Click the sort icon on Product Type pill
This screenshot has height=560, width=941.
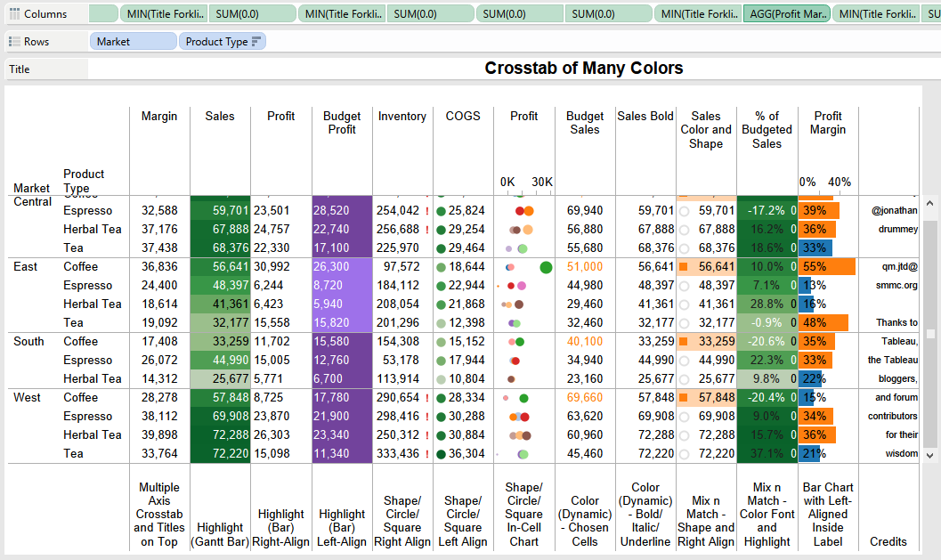[256, 42]
